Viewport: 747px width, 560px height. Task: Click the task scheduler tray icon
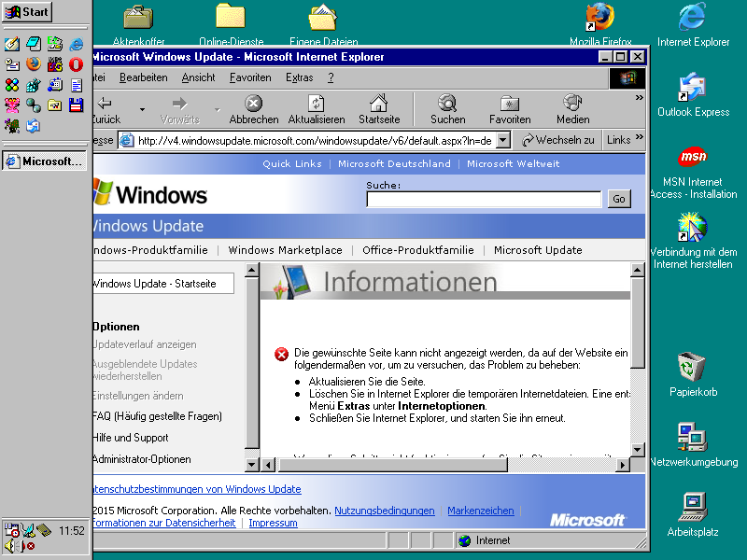pyautogui.click(x=12, y=530)
